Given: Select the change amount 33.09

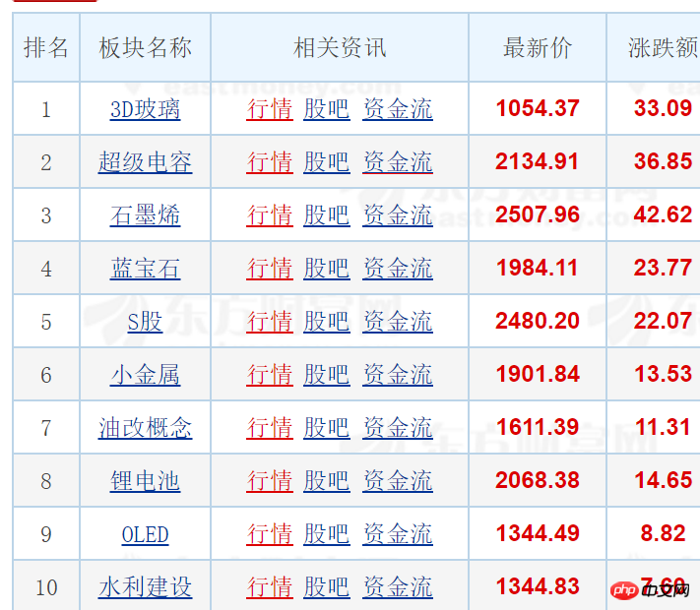Looking at the screenshot, I should pos(663,108).
